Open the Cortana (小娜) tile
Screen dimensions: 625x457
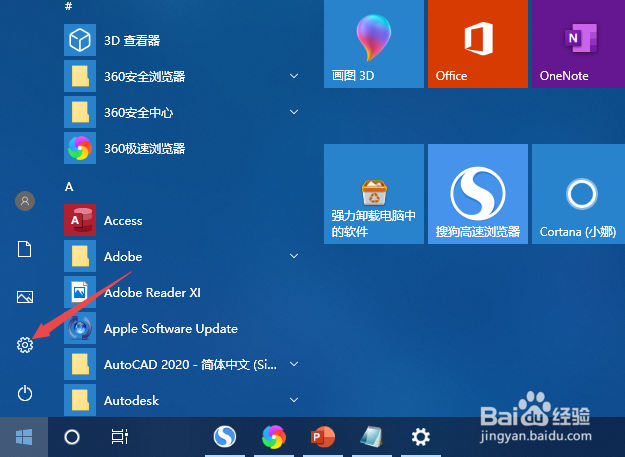(578, 194)
